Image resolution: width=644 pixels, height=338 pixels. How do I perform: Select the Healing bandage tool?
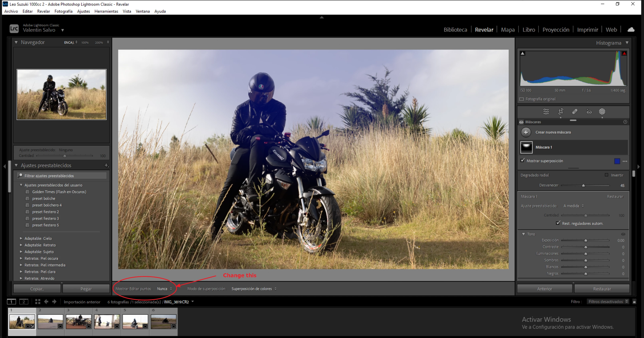[574, 111]
